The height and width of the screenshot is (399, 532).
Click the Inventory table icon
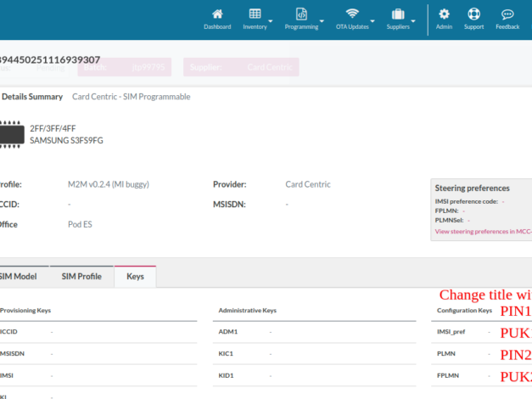coord(255,14)
